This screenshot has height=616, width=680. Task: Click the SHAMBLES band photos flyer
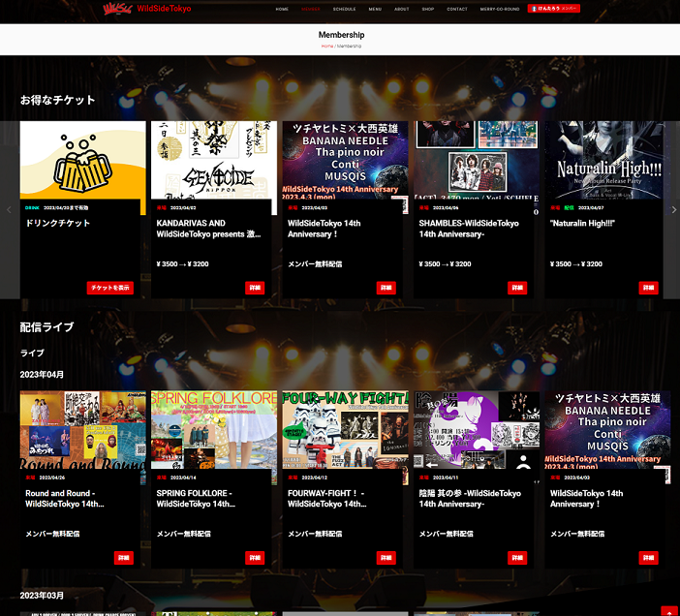pos(477,160)
